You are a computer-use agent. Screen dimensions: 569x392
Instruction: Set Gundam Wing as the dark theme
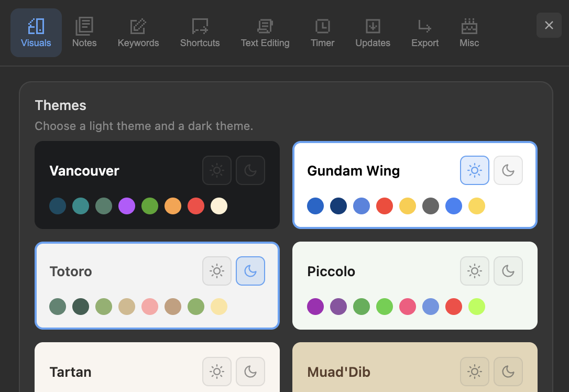coord(508,170)
